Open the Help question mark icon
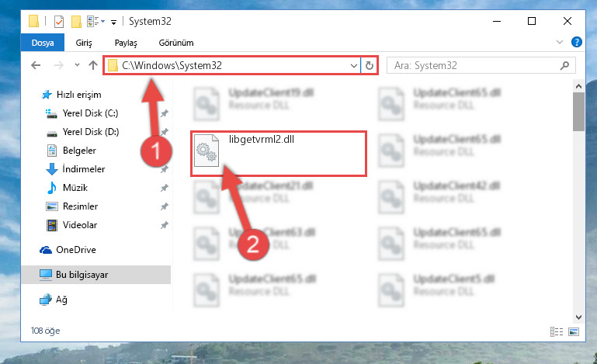This screenshot has width=597, height=364. coord(577,42)
